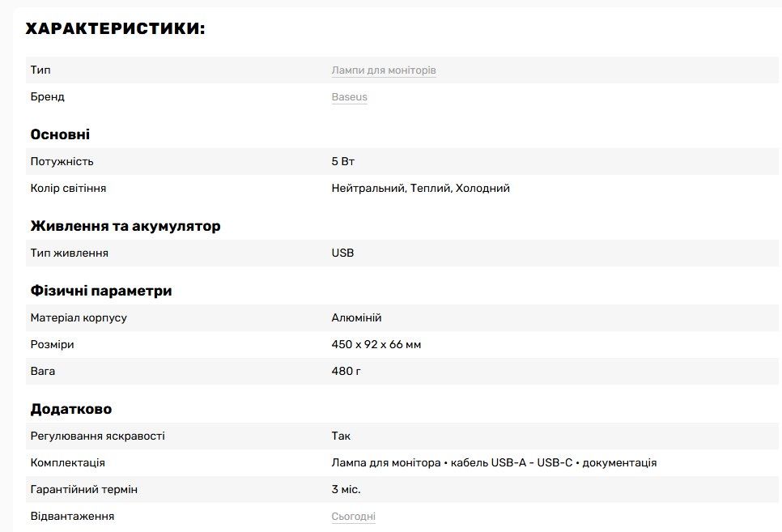Click the "ХАРАКТЕРИСТИКИ:" heading

point(116,29)
